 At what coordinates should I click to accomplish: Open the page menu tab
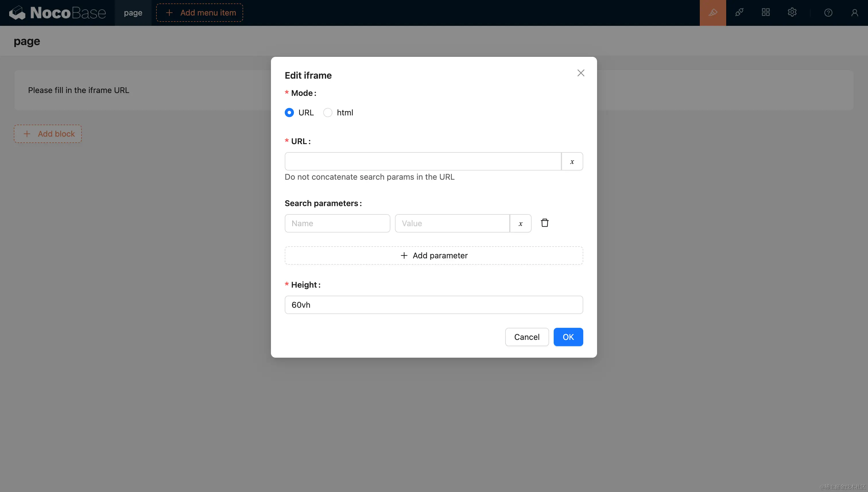pyautogui.click(x=133, y=13)
